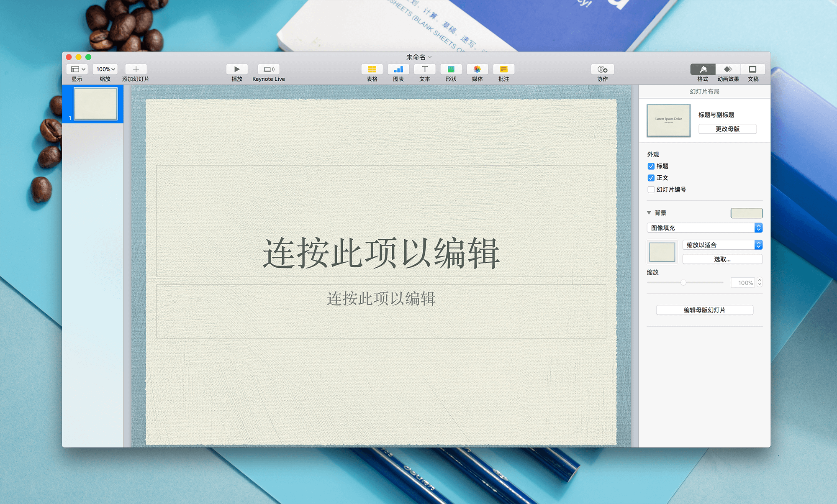Insert a chart with 图表 icon
The width and height of the screenshot is (837, 504).
398,69
